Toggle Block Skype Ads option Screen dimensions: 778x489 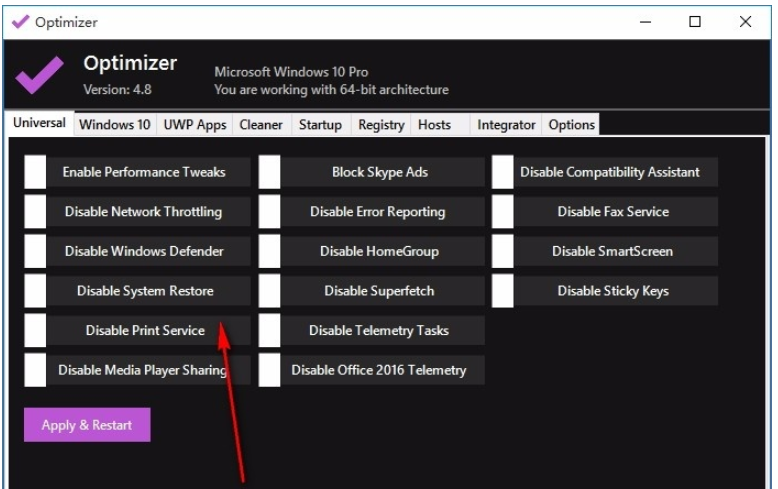[269, 172]
